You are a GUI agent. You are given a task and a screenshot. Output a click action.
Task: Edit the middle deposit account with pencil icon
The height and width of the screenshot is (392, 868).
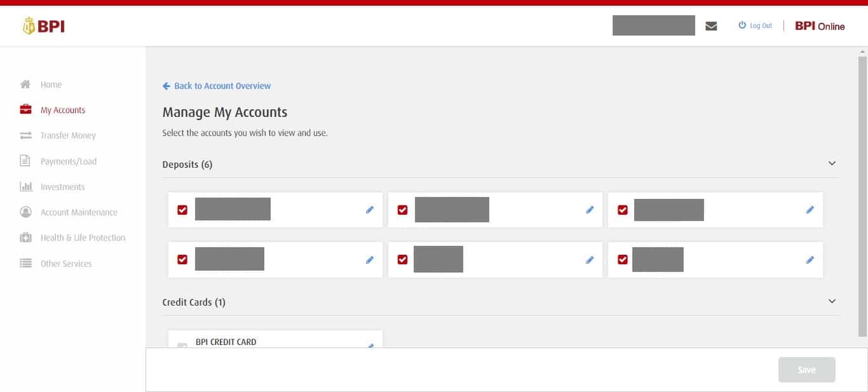coord(590,210)
